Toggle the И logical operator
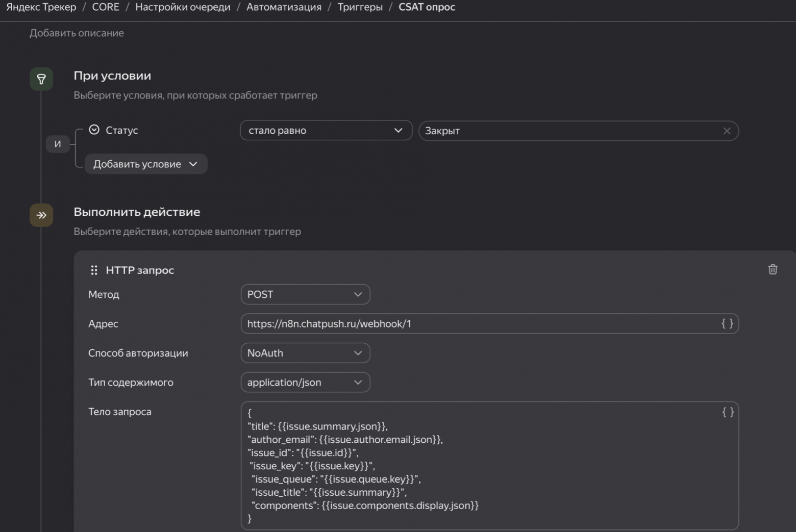The height and width of the screenshot is (532, 796). (x=58, y=144)
